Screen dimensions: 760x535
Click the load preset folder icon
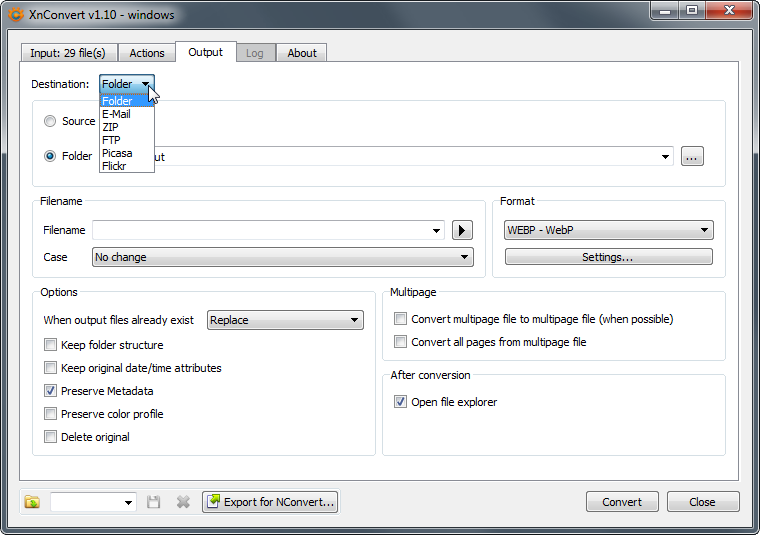(32, 502)
